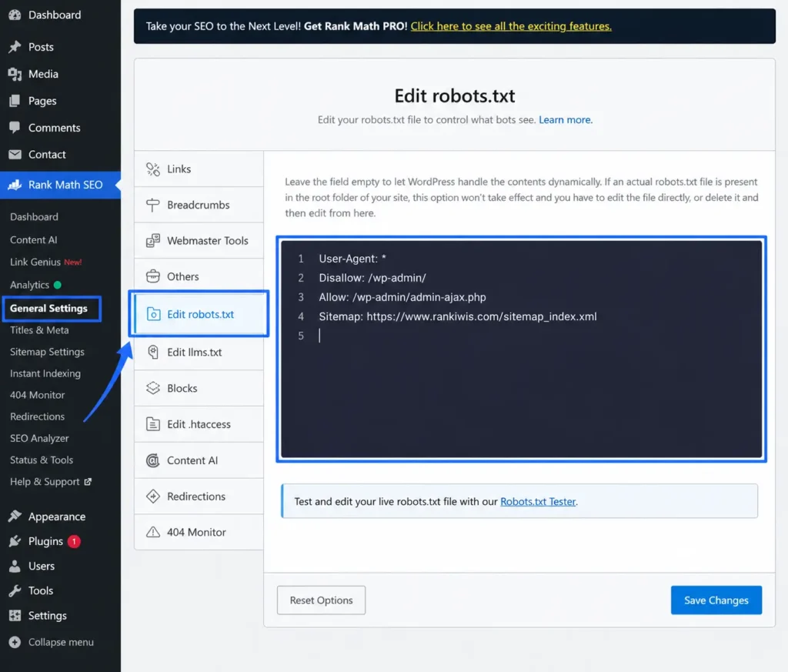Select the Edit robots.txt tab

click(x=199, y=314)
